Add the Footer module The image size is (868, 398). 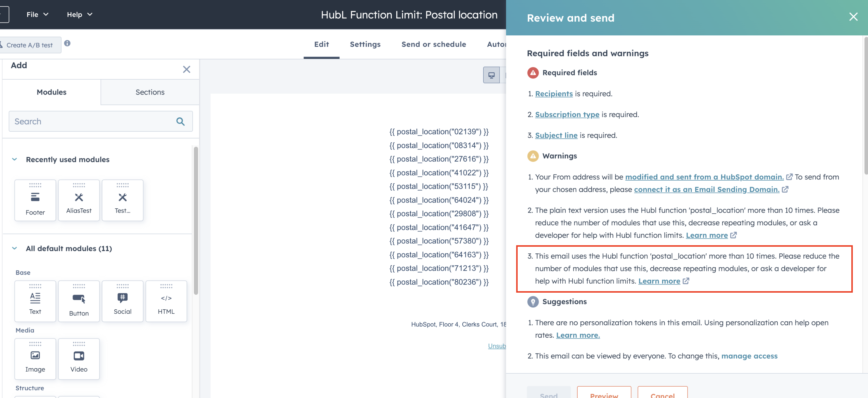(35, 200)
